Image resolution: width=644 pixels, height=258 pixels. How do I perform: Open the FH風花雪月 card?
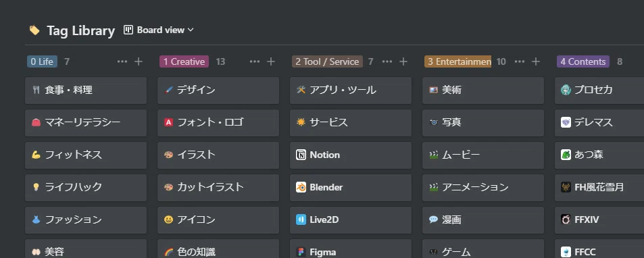click(x=599, y=188)
